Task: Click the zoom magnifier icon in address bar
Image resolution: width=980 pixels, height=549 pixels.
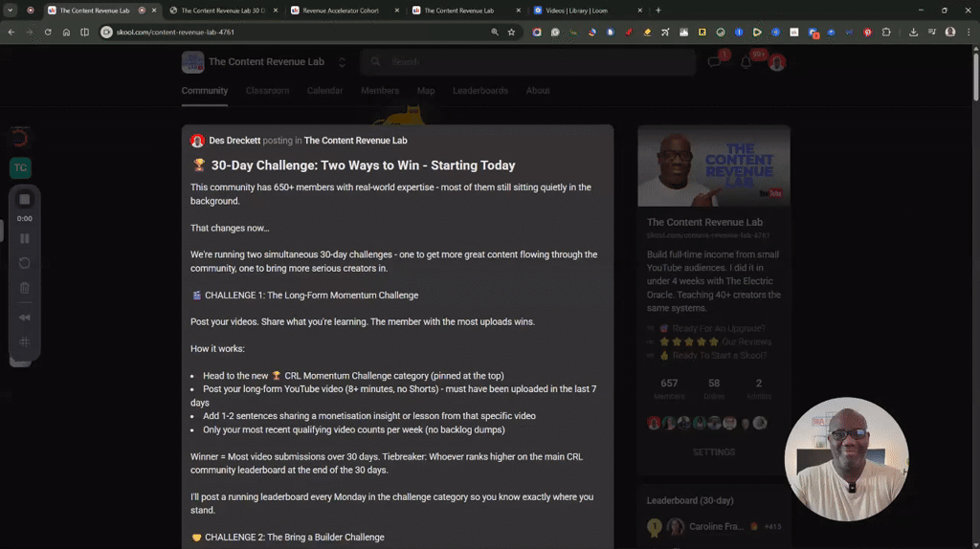Action: click(495, 32)
